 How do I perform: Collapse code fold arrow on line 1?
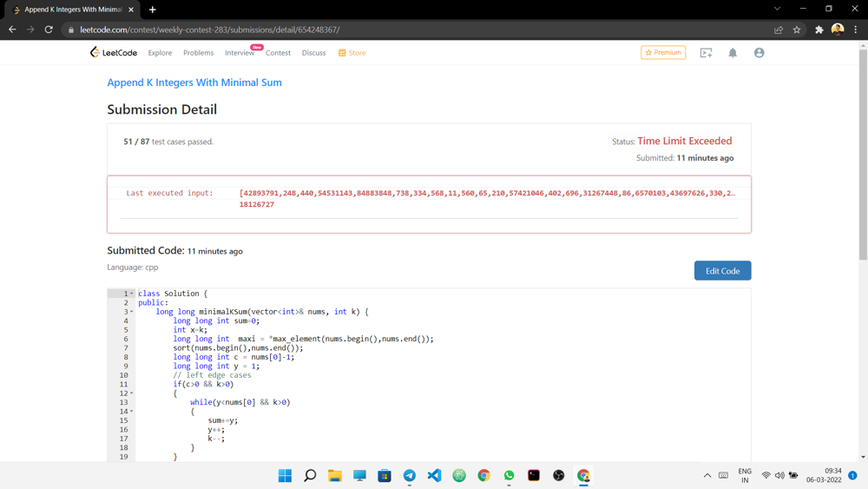pos(132,294)
